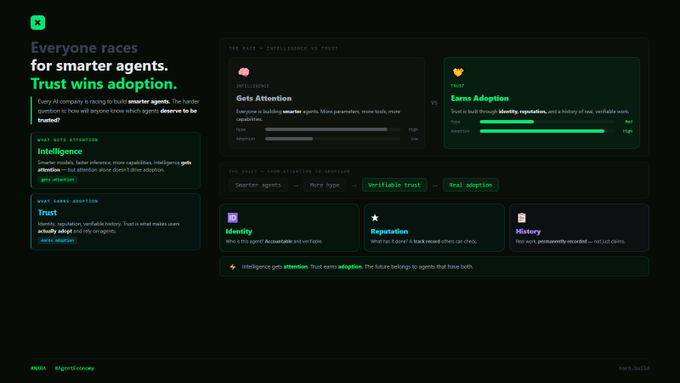Screen dimensions: 680x383
Task: Select the Smarter agents chip
Action: pyautogui.click(x=258, y=185)
